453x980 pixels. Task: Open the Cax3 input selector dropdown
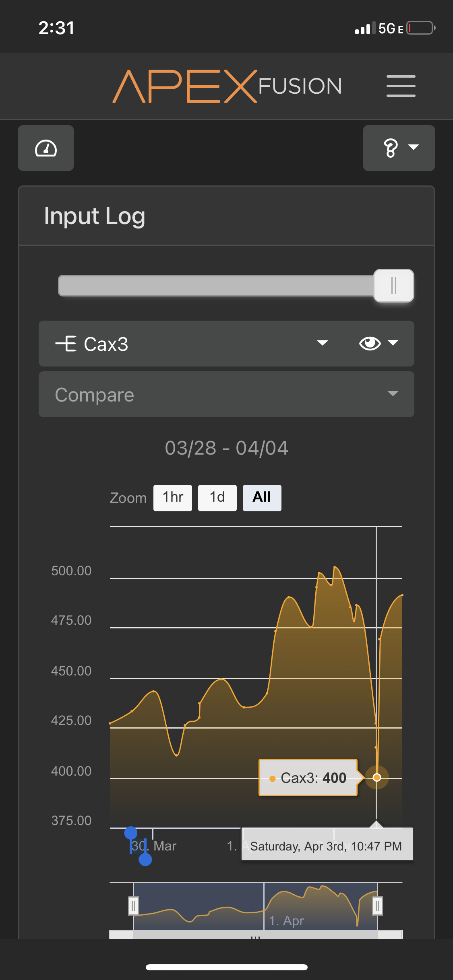(322, 343)
